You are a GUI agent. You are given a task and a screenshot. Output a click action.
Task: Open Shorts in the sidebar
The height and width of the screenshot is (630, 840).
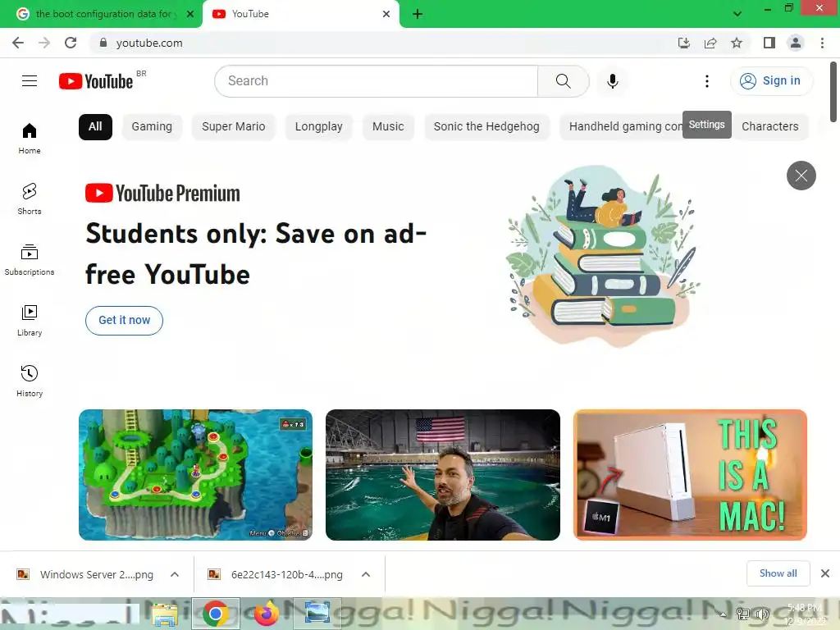(x=30, y=199)
